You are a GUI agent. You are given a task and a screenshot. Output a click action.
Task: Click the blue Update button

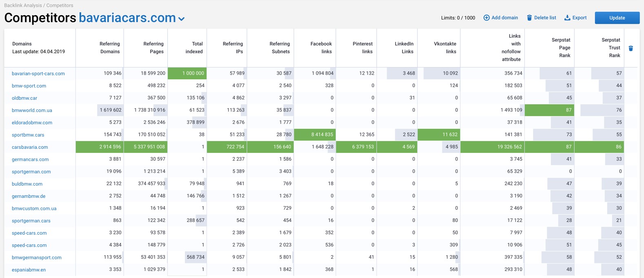coord(617,18)
